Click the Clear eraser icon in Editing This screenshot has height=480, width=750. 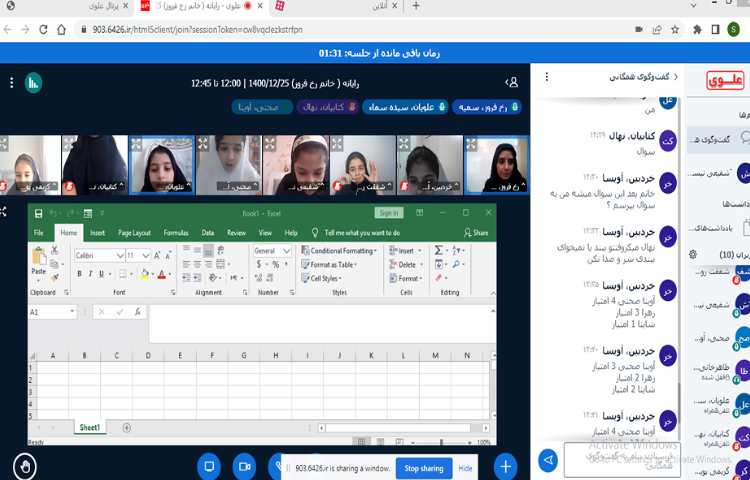coord(439,278)
